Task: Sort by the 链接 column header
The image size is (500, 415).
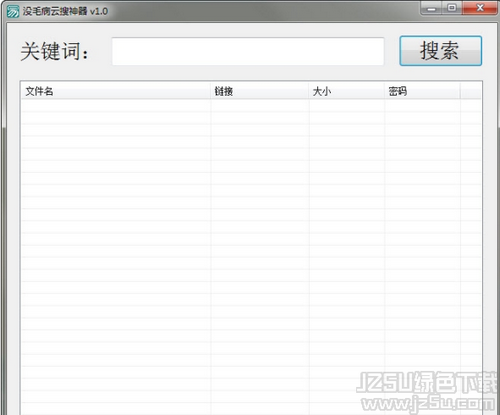Action: [x=260, y=91]
